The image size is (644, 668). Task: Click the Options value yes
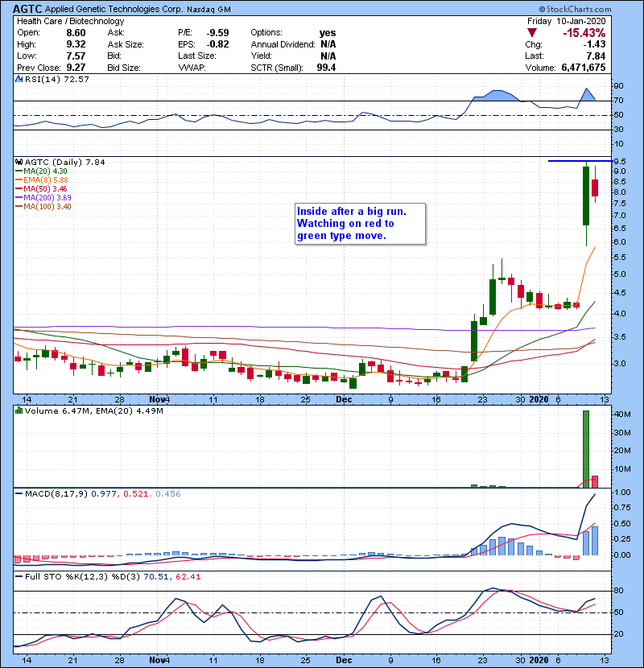[328, 33]
